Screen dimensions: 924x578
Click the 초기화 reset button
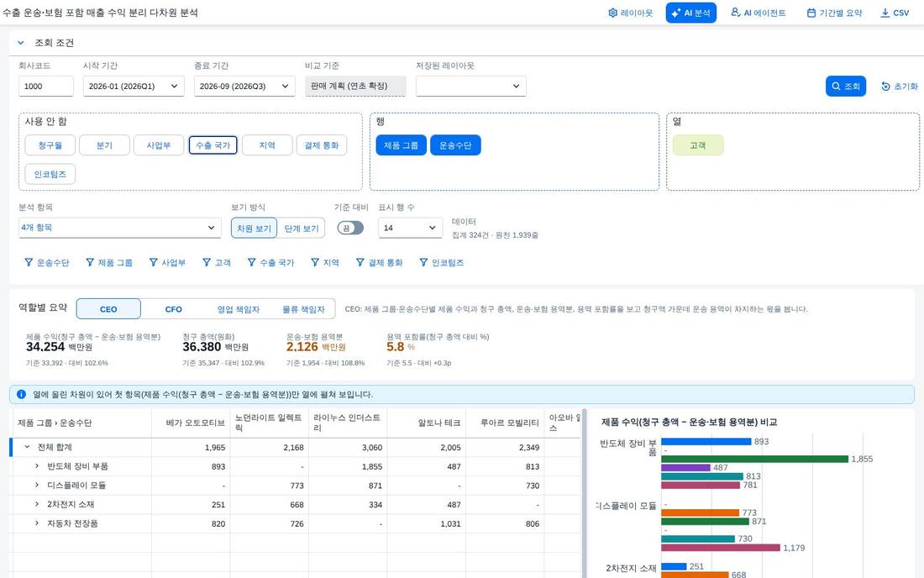tap(900, 86)
